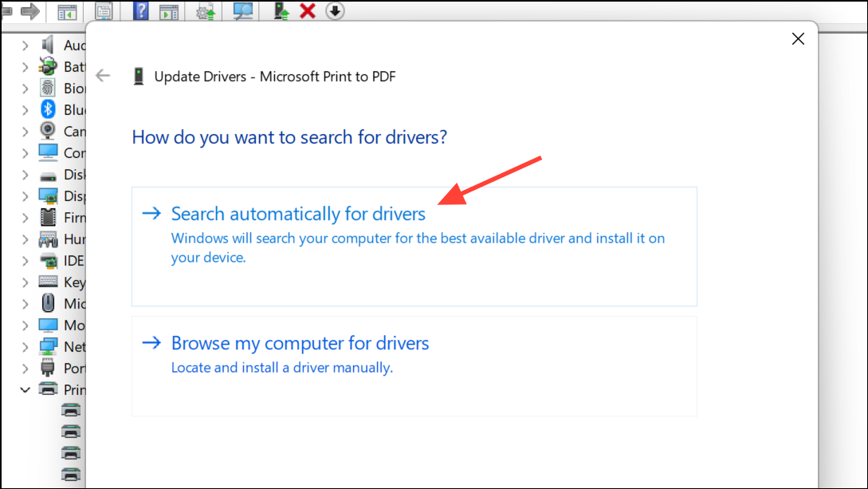Viewport: 868px width, 489px height.
Task: Select the 'Key' keyboards tree label
Action: 75,282
